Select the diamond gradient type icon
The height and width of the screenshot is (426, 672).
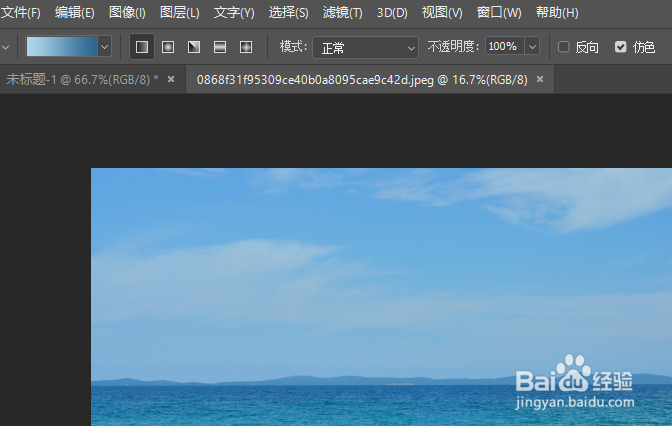[246, 47]
